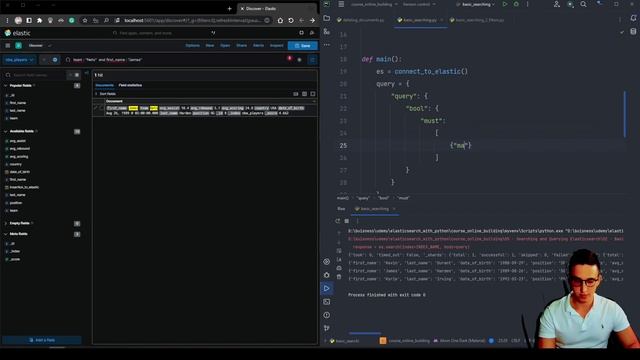The width and height of the screenshot is (640, 360).
Task: Open Database tool window icon
Action: click(633, 31)
